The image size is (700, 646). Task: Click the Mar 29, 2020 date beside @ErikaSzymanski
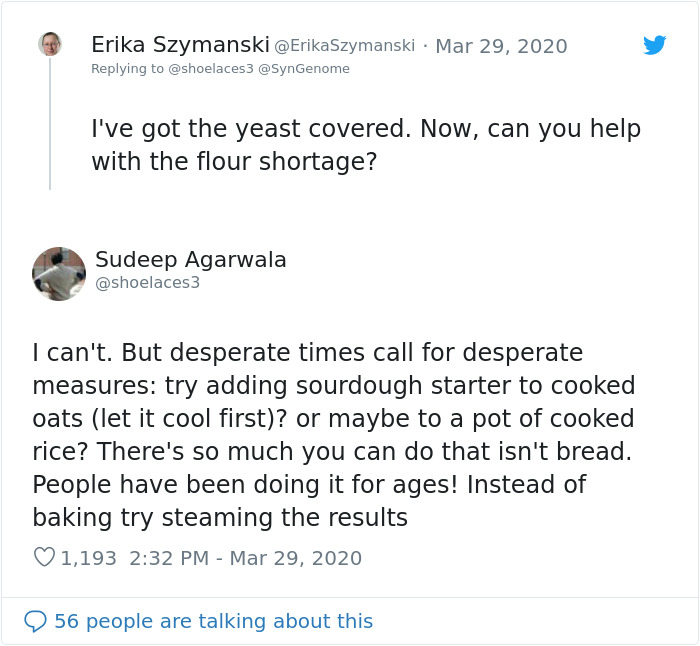tap(501, 46)
